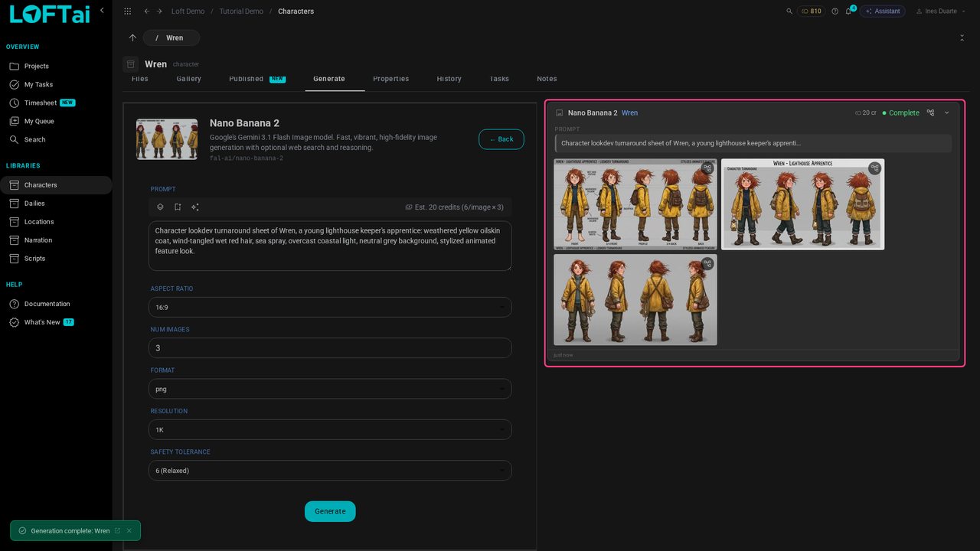
Task: Open Dailies in the Libraries sidebar
Action: coord(56,204)
